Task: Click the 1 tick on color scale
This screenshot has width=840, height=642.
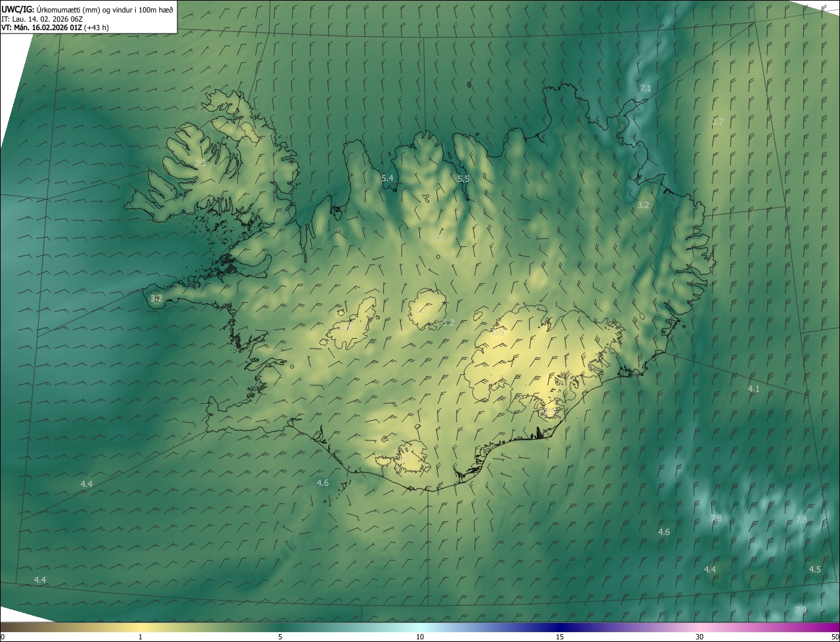Action: tap(140, 637)
